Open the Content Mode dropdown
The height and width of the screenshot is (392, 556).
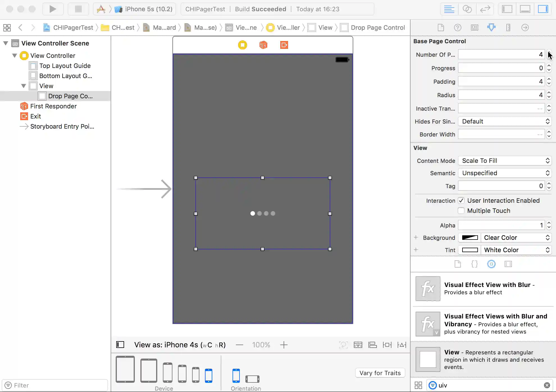(x=505, y=161)
